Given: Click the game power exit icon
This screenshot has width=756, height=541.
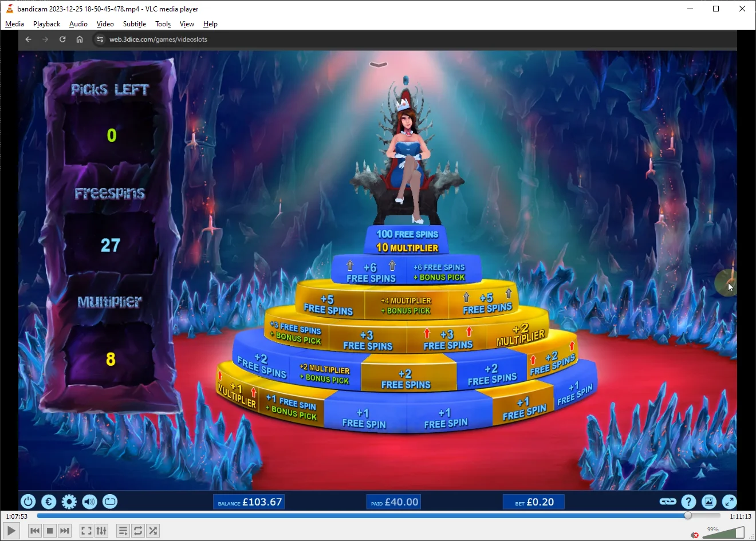Looking at the screenshot, I should 28,502.
